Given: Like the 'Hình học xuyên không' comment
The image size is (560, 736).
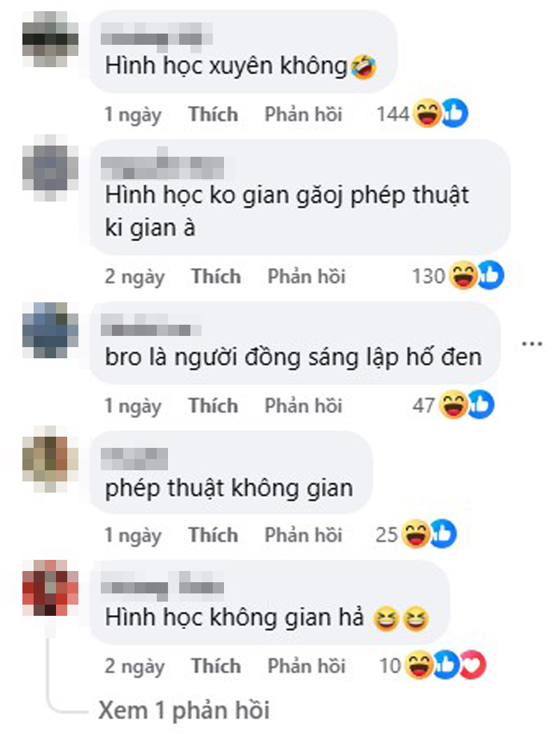Looking at the screenshot, I should (213, 114).
